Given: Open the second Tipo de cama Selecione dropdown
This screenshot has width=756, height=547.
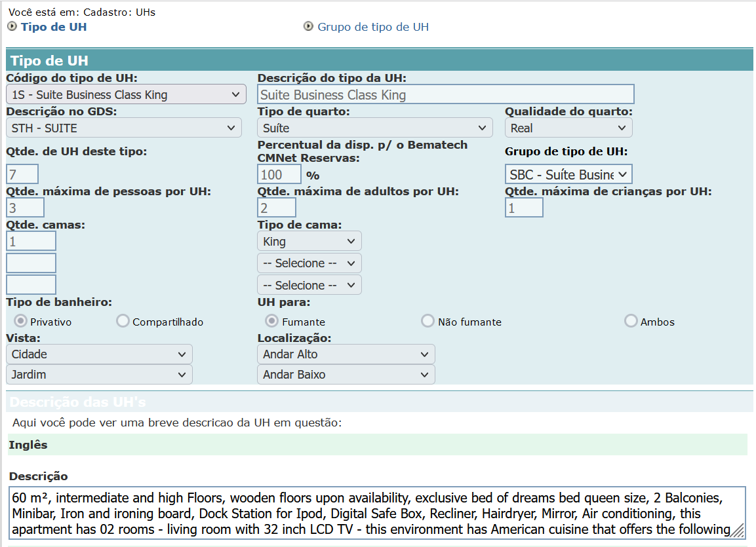Looking at the screenshot, I should (309, 263).
